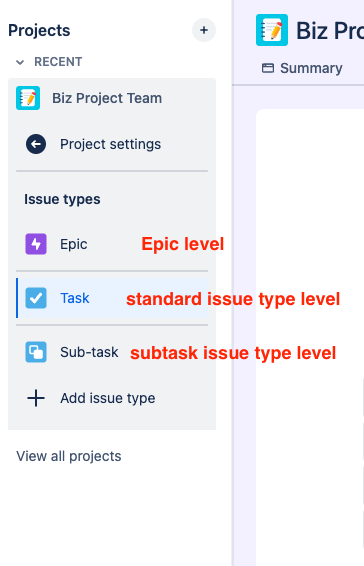This screenshot has width=364, height=566.
Task: Open the View all projects link
Action: point(69,456)
